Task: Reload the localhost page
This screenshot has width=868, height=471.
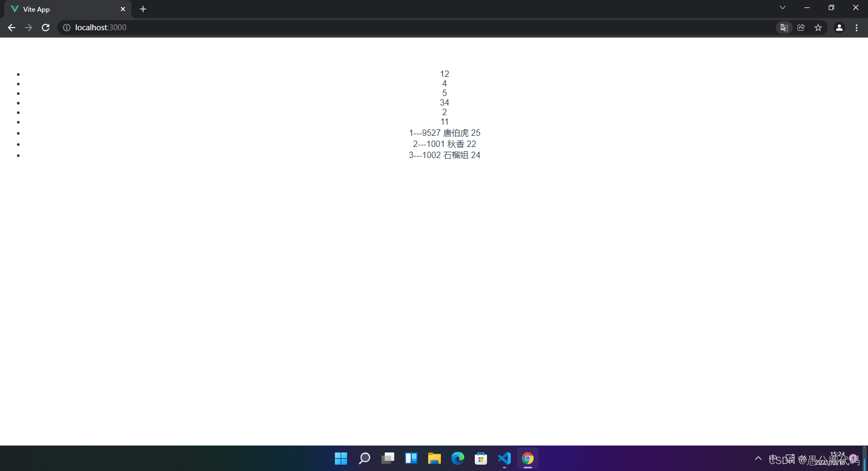Action: coord(46,28)
